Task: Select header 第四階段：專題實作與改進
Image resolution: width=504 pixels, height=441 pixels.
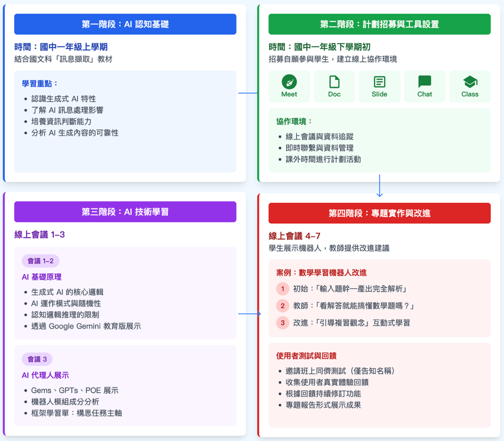Action: pos(379,213)
